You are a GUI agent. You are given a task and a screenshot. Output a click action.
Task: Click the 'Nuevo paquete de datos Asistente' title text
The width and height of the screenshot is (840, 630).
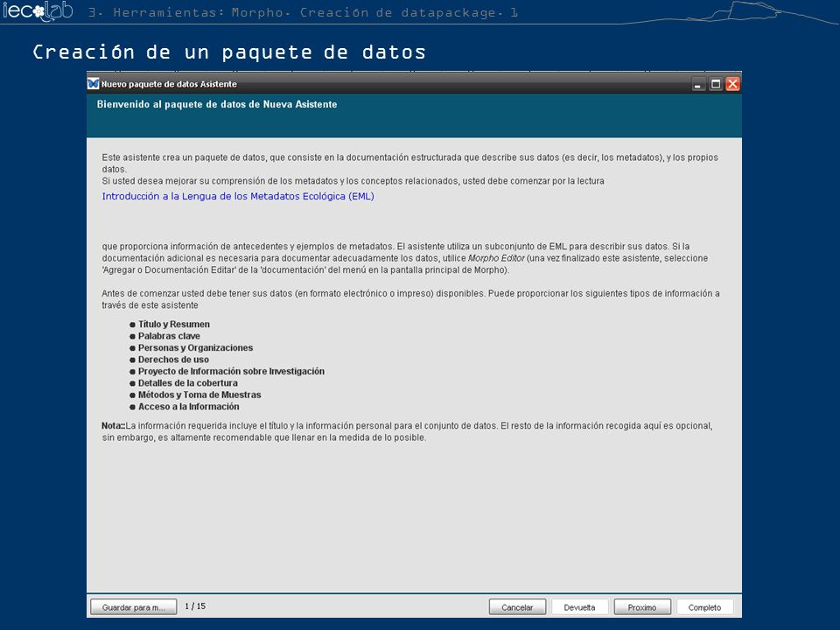tap(169, 84)
